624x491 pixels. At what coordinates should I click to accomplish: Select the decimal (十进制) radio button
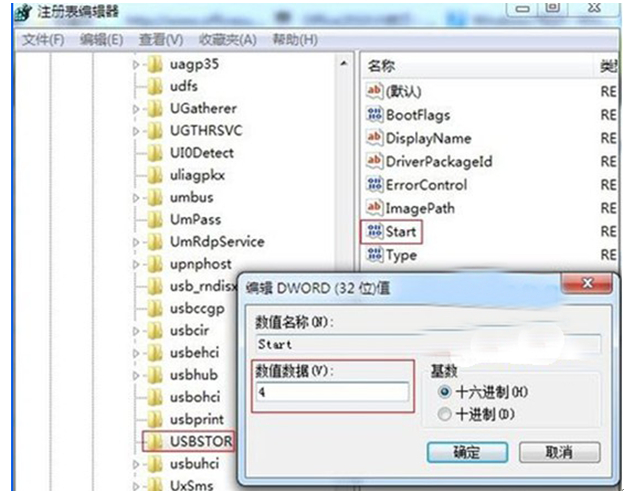444,414
